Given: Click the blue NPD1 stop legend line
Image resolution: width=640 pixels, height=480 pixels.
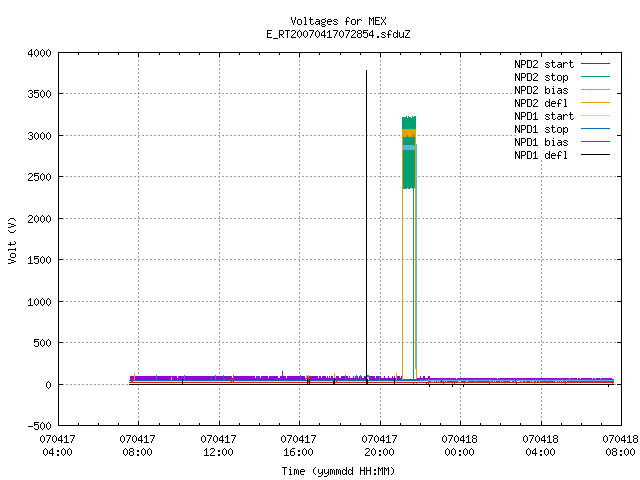Looking at the screenshot, I should [595, 129].
